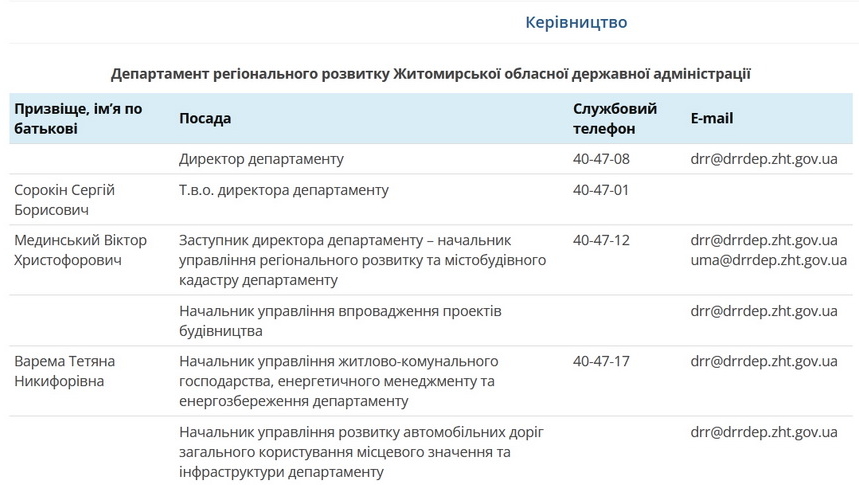Click the "Т.в.о. директора департаменту" position cell
The width and height of the screenshot is (859, 485).
[283, 190]
